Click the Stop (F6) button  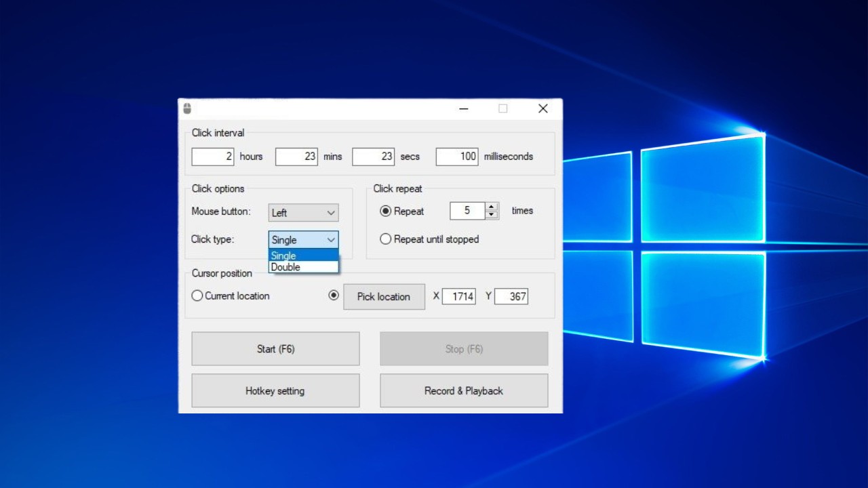pos(464,349)
